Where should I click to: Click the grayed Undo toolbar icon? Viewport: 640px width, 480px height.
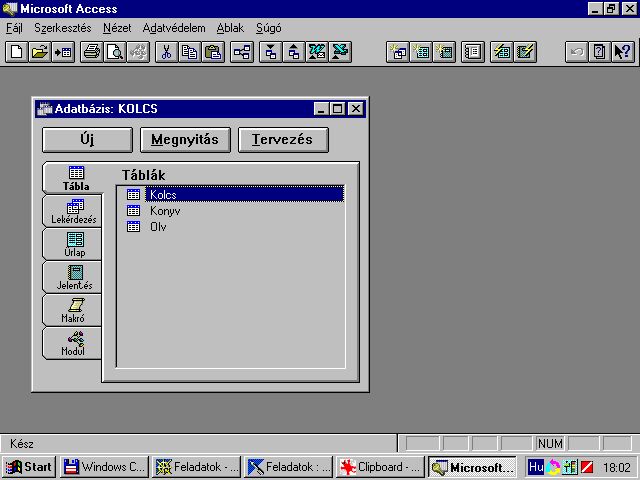click(576, 52)
